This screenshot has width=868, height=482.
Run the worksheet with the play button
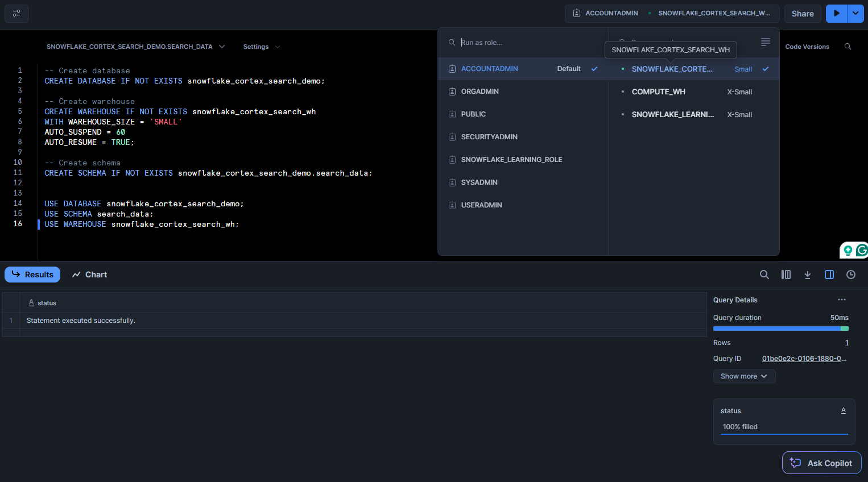pyautogui.click(x=836, y=13)
